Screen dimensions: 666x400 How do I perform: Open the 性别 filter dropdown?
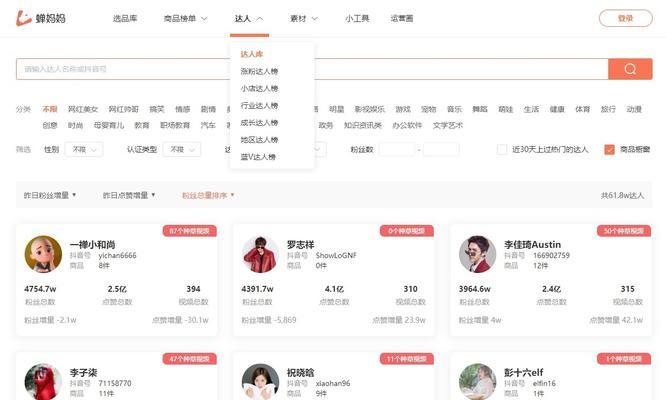click(x=84, y=149)
